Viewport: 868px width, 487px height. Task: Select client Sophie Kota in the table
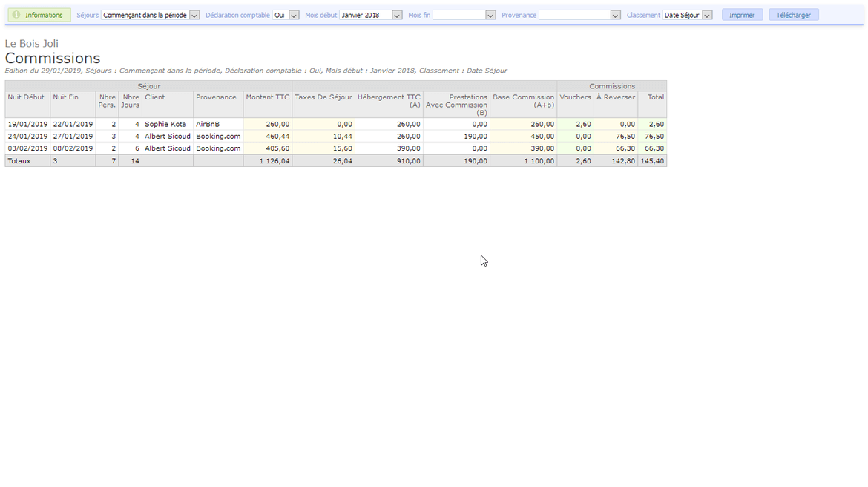[165, 125]
